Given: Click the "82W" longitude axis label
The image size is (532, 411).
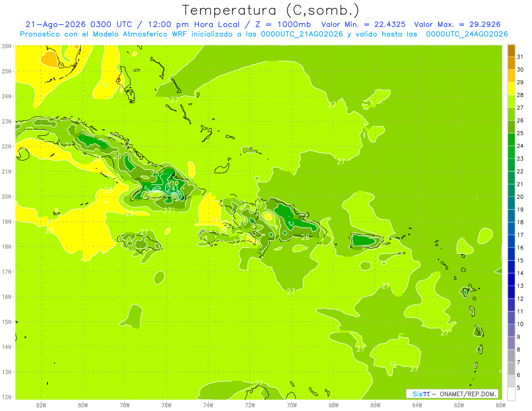Looking at the screenshot, I should pos(41,404).
